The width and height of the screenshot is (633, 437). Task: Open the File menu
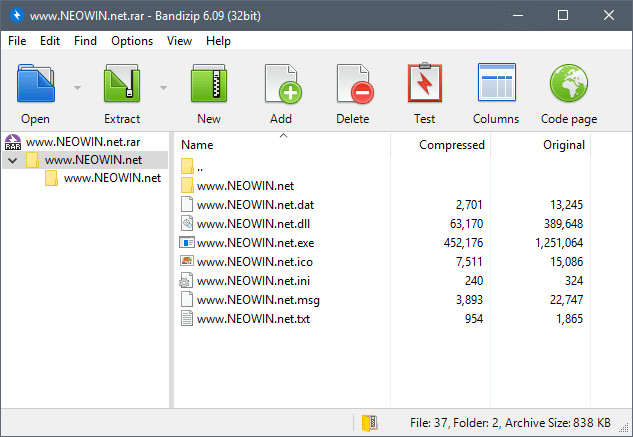[x=17, y=41]
